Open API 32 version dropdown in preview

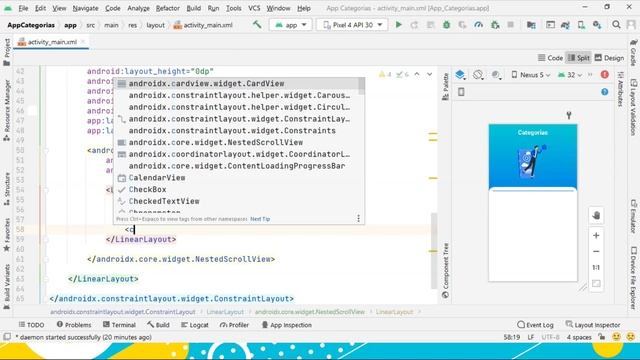click(570, 75)
